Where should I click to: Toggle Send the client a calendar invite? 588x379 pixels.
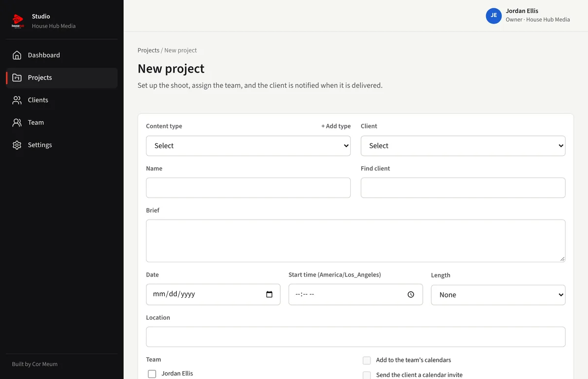(x=367, y=375)
